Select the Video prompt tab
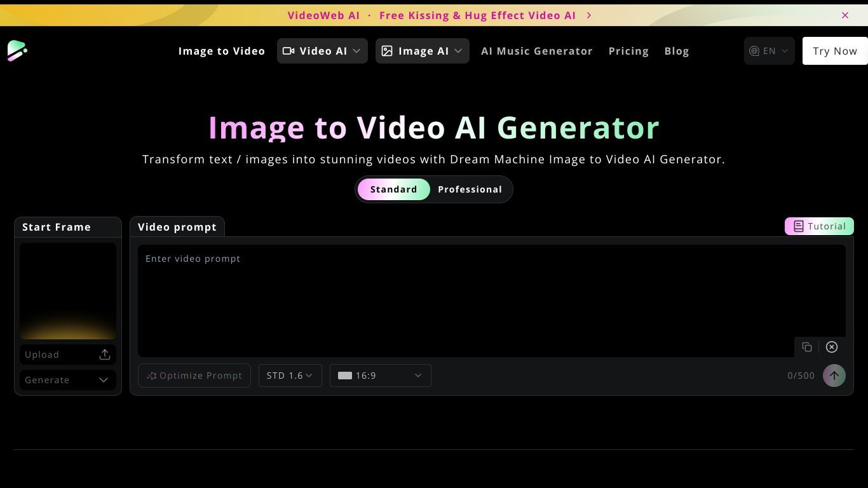 pyautogui.click(x=177, y=227)
